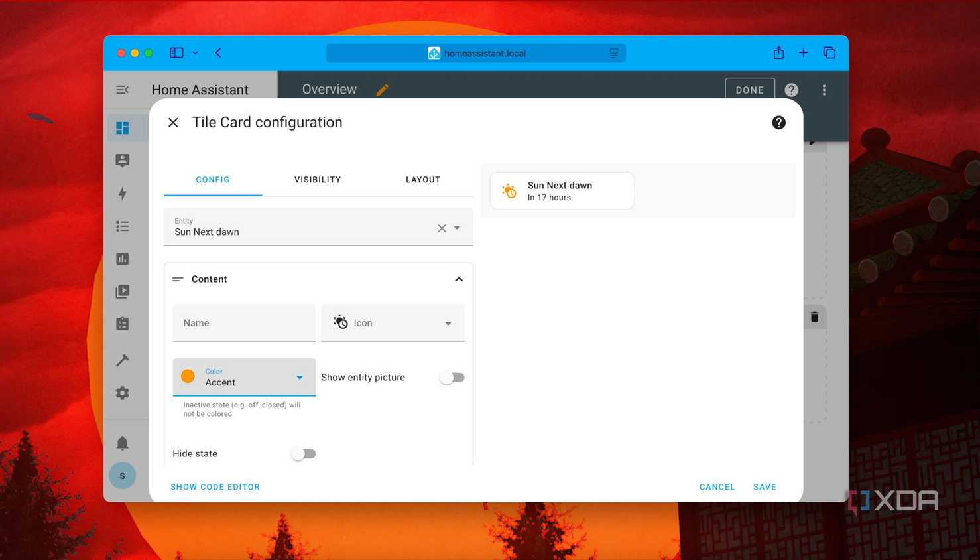Open the Map sidebar icon
The height and width of the screenshot is (560, 980).
click(123, 161)
